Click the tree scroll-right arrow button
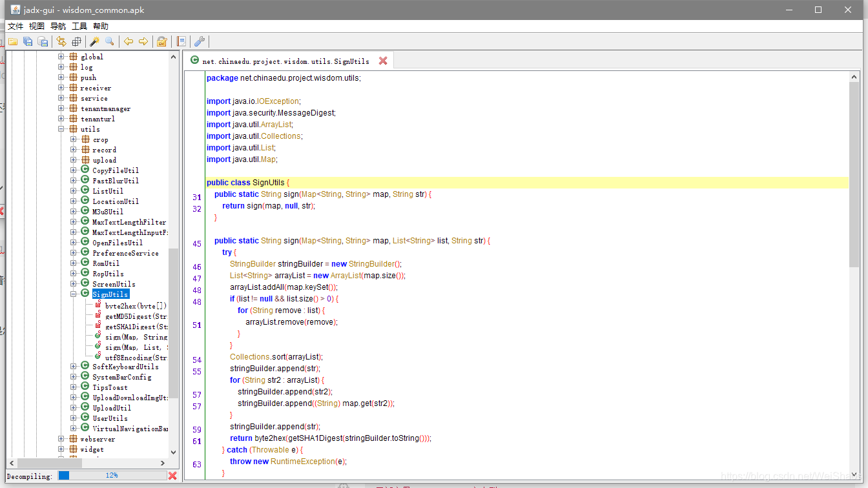 [x=163, y=463]
